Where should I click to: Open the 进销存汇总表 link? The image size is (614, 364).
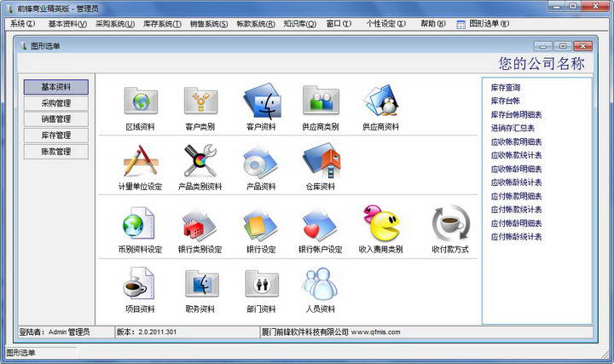[513, 128]
